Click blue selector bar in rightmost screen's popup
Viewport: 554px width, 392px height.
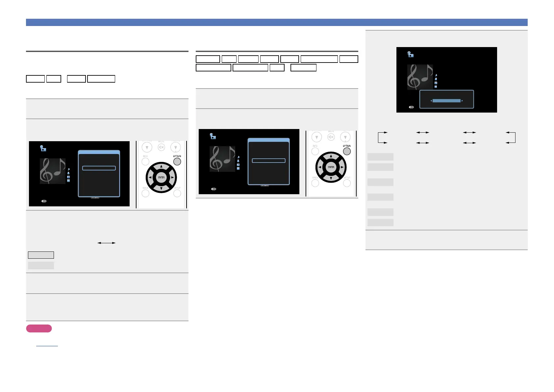tap(446, 101)
